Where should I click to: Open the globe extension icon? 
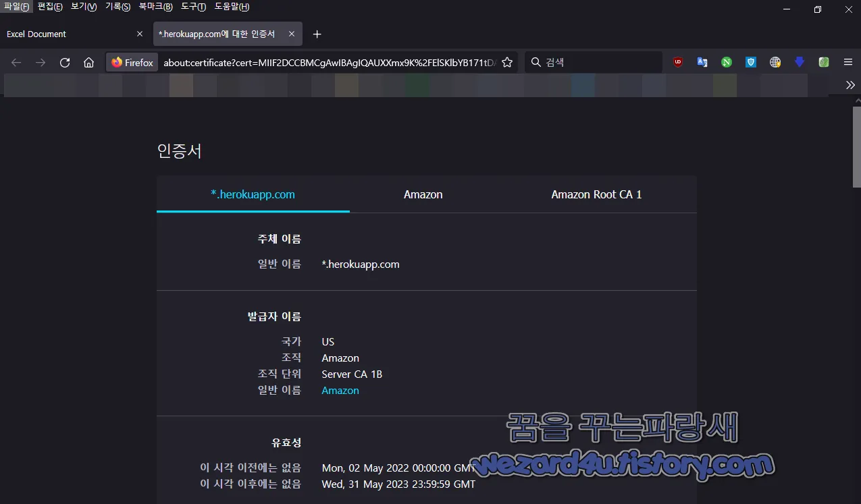(775, 62)
